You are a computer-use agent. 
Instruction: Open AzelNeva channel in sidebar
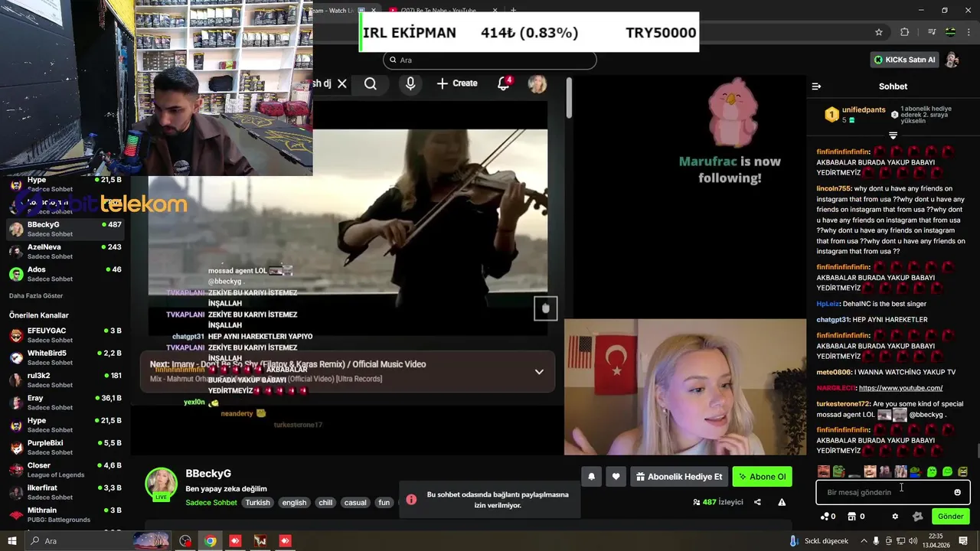click(65, 251)
